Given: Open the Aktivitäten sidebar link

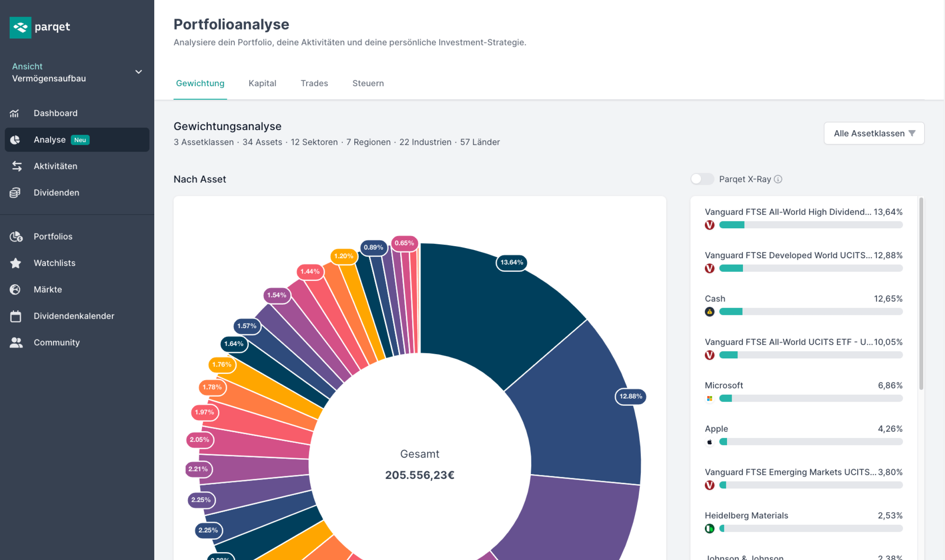Looking at the screenshot, I should pos(77,166).
